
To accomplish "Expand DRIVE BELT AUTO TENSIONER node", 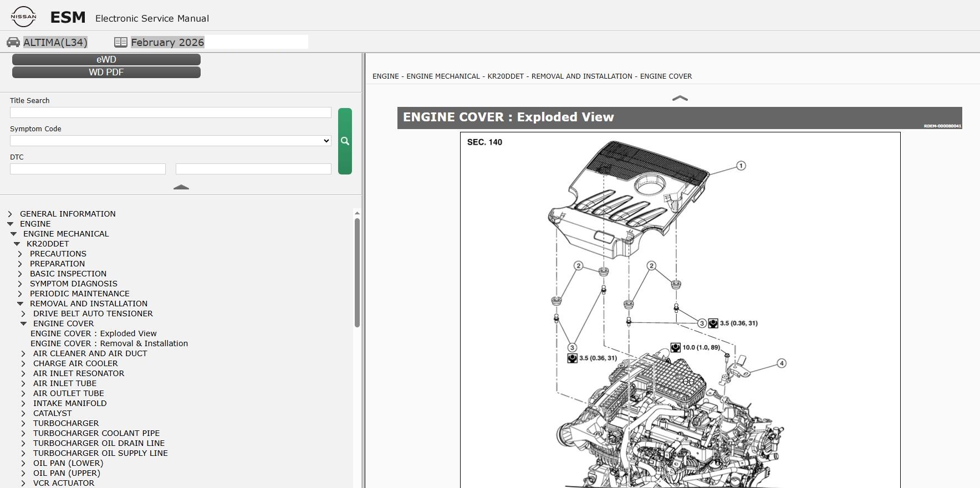I will pos(23,314).
